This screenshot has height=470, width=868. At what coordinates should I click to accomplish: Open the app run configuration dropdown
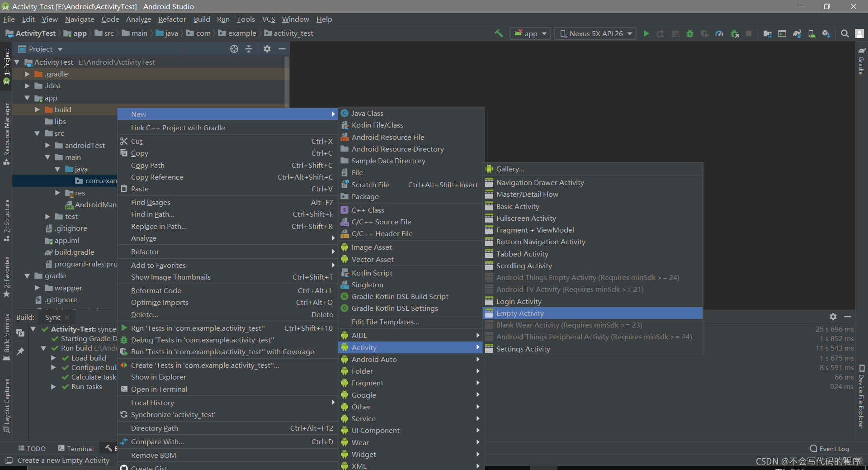click(x=530, y=33)
